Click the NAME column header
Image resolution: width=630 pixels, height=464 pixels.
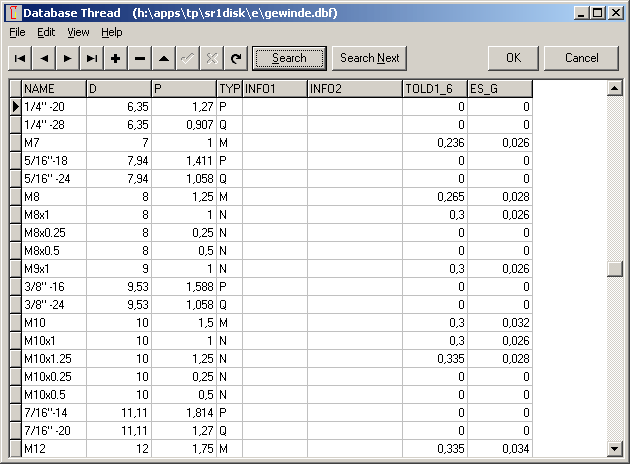[53, 89]
